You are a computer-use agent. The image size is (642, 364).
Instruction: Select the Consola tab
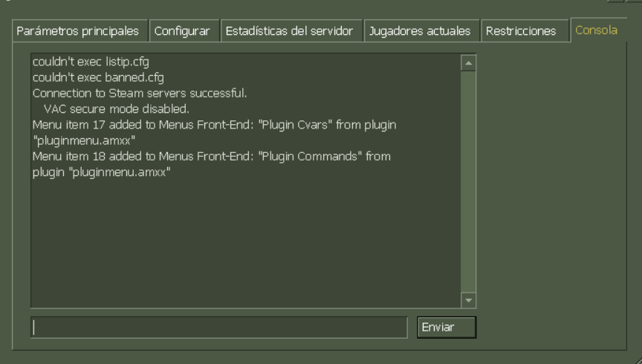pyautogui.click(x=597, y=31)
